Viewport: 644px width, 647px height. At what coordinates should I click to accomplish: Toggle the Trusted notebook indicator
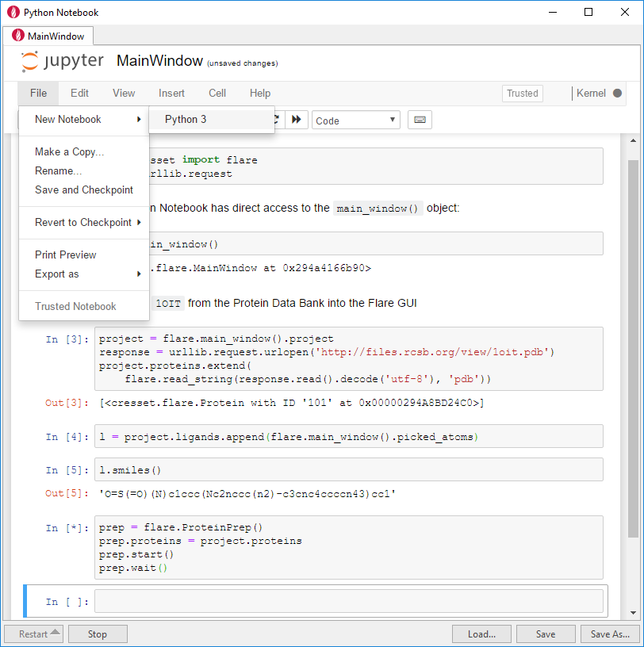pos(522,94)
